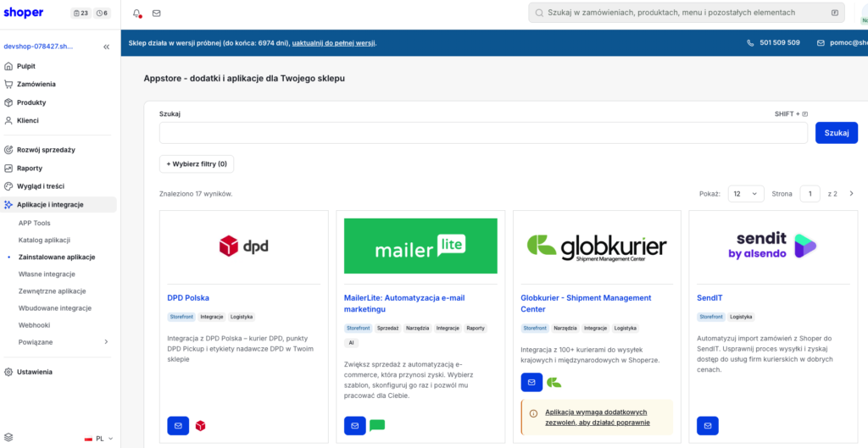Screen dimensions: 868x448
Task: Select Webhooki submenu item
Action: [34, 325]
